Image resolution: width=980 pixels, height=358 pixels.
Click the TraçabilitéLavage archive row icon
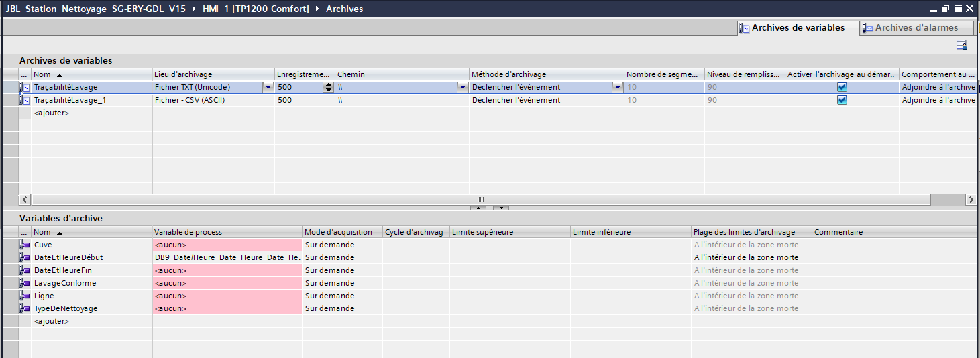25,87
